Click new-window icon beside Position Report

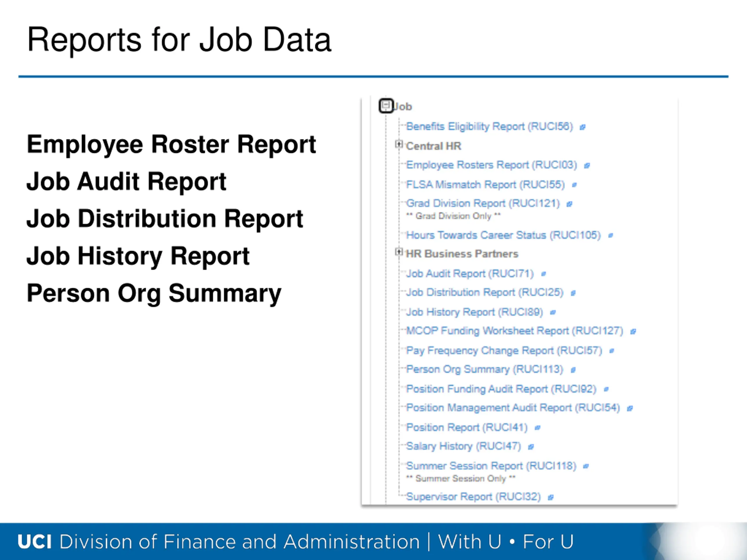(x=537, y=428)
